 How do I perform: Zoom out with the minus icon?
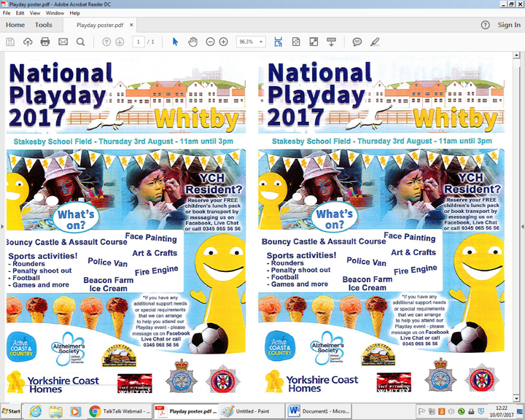210,42
